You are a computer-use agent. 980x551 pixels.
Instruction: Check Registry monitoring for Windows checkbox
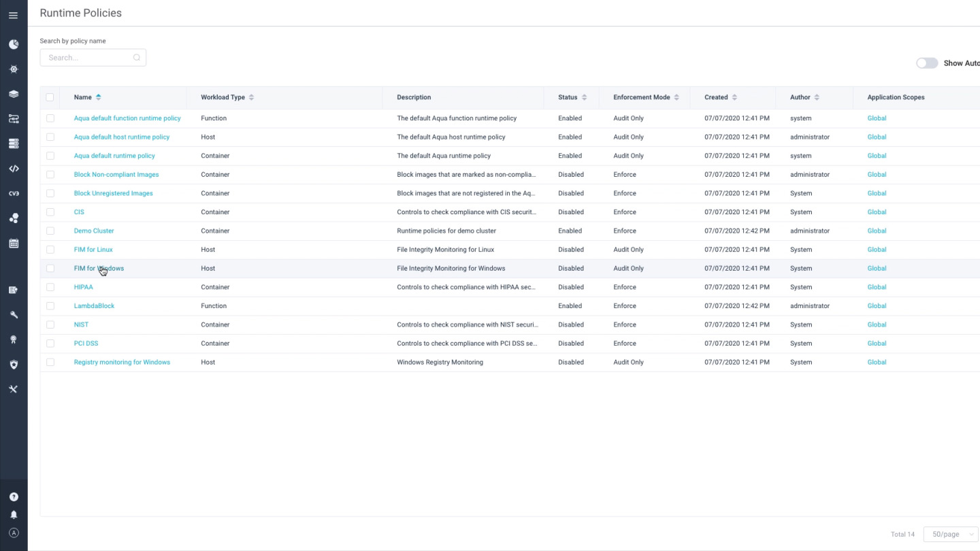point(50,362)
